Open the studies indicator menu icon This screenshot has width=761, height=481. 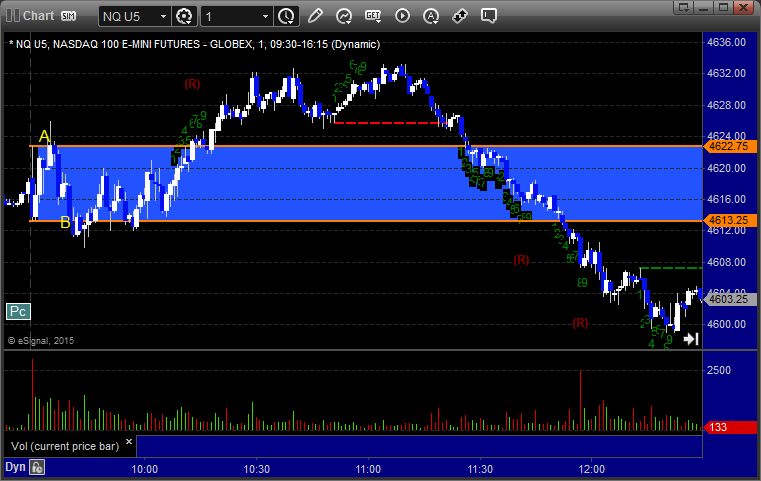pyautogui.click(x=344, y=16)
